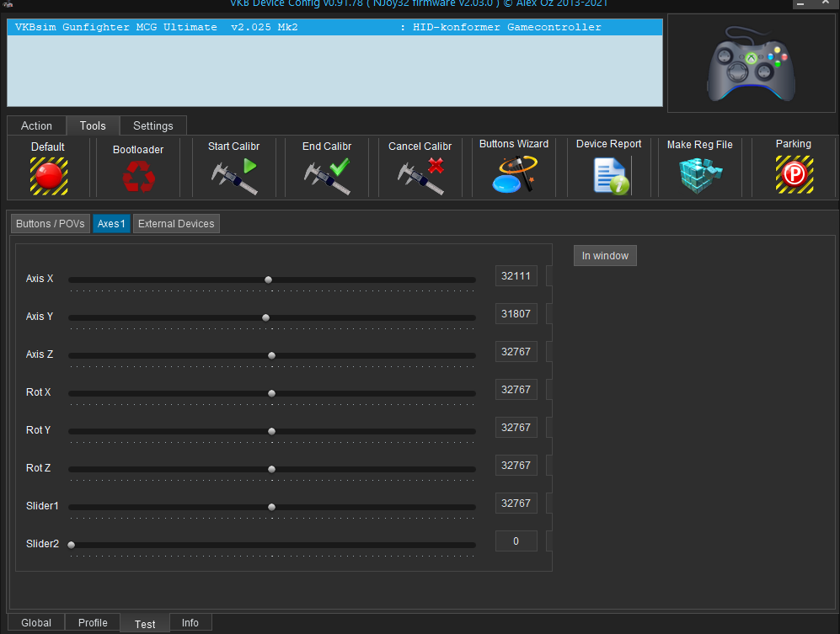The width and height of the screenshot is (840, 634).
Task: Click the Rot Y value field
Action: [x=516, y=428]
